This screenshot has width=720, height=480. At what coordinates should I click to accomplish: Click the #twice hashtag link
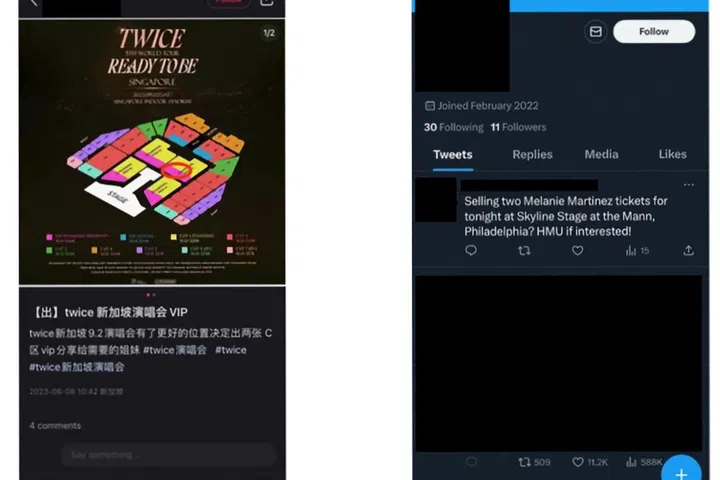231,350
